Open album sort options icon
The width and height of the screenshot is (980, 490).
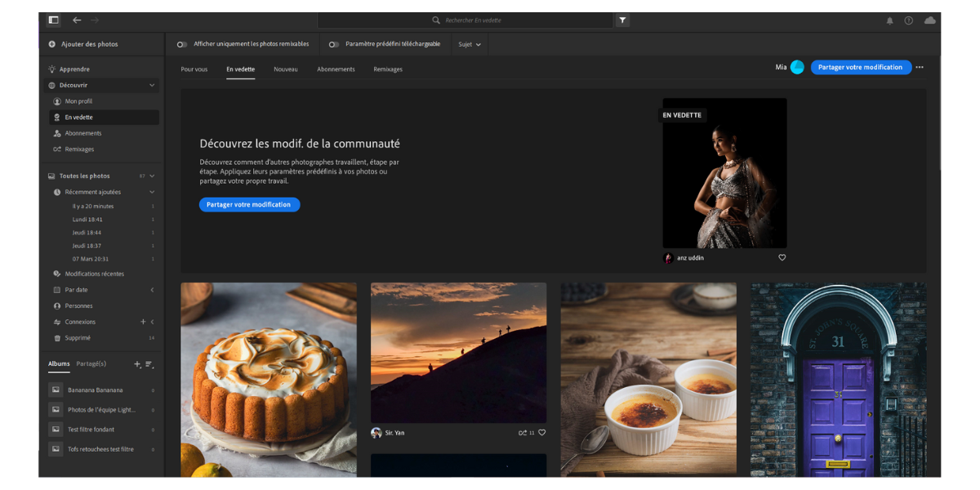149,364
